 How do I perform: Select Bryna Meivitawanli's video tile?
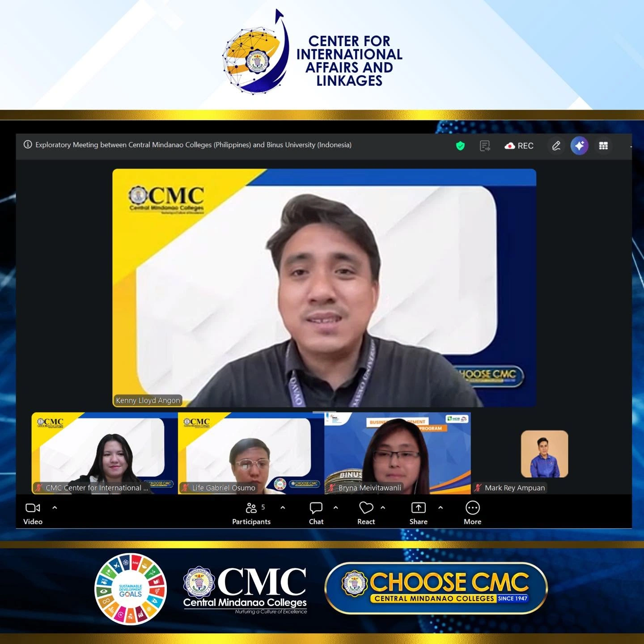pos(398,453)
